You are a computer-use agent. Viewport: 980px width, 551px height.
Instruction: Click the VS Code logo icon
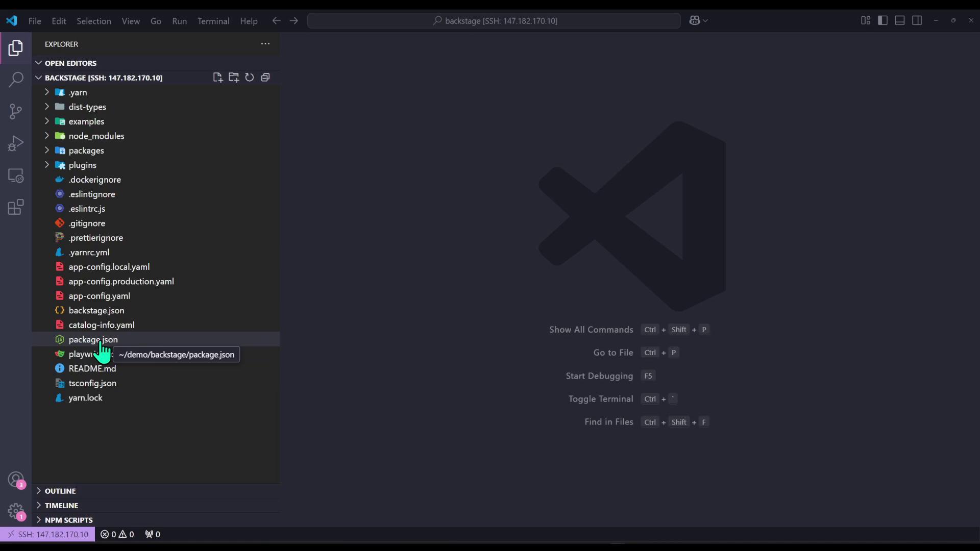point(12,21)
